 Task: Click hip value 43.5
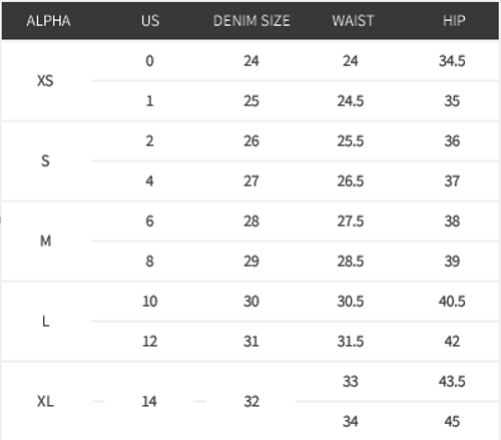452,381
